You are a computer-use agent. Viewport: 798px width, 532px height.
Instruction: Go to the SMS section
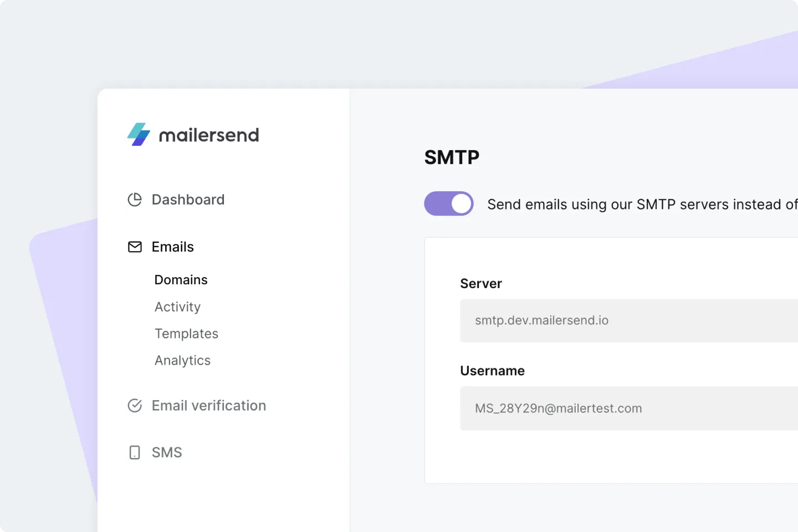[x=166, y=452]
